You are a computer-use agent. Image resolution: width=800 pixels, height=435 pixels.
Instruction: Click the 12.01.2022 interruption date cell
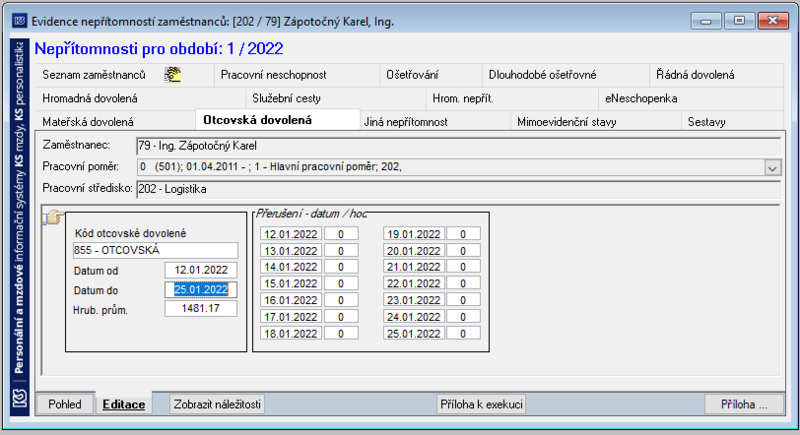click(x=291, y=234)
